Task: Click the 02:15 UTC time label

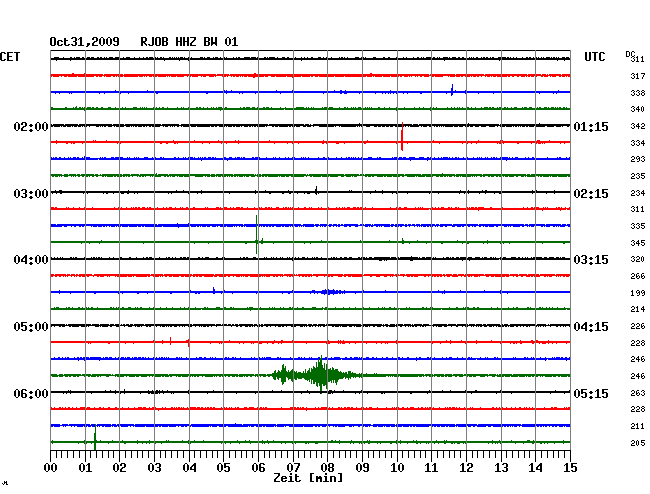Action: click(x=591, y=194)
